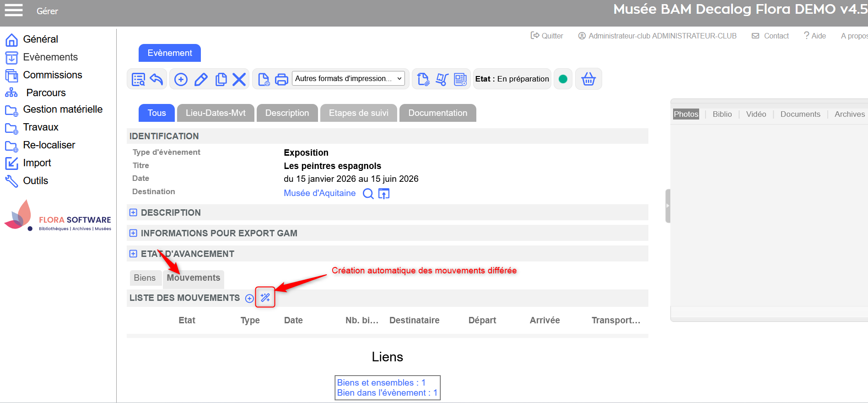This screenshot has width=868, height=403.
Task: Add a movement with the plus icon
Action: (249, 299)
